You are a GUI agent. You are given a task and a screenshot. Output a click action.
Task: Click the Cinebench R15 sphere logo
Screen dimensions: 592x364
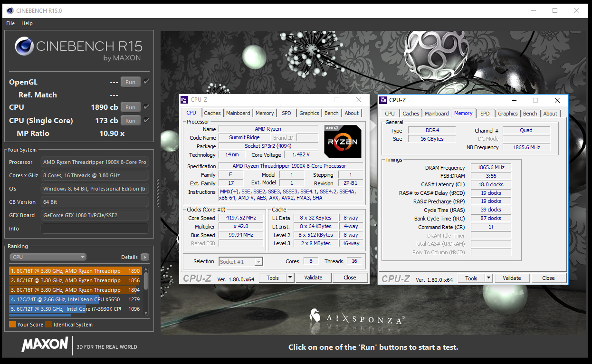[24, 47]
